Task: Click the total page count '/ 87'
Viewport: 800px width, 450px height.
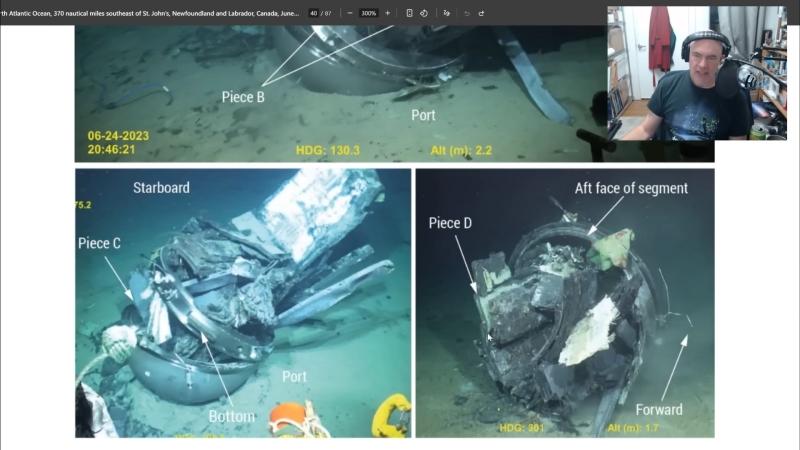Action: click(x=326, y=13)
